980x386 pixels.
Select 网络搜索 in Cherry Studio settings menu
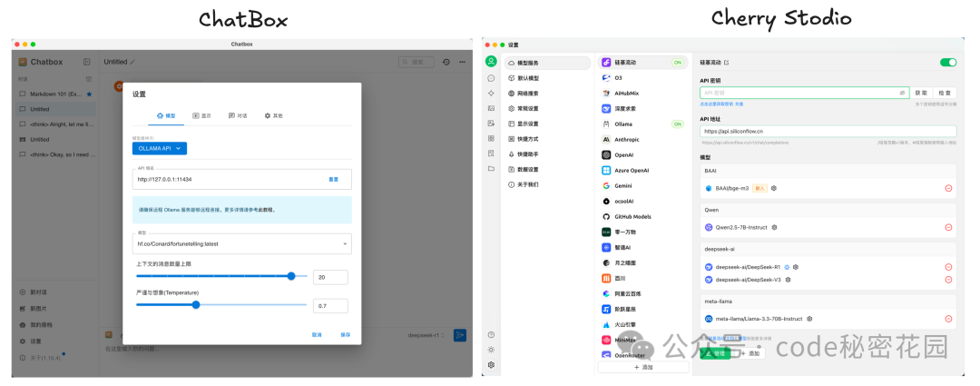(x=547, y=94)
